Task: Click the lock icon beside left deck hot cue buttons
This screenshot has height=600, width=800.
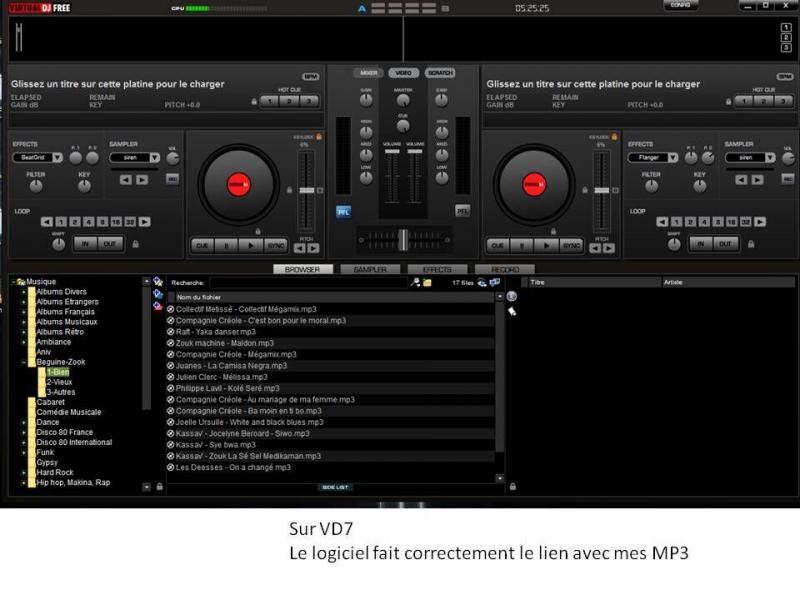Action: (254, 102)
